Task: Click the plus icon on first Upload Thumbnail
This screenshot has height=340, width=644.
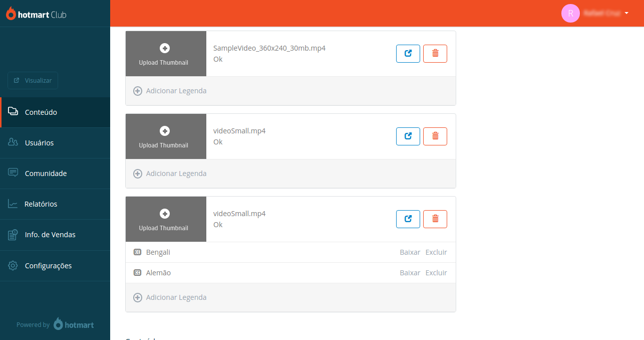Action: click(x=165, y=48)
